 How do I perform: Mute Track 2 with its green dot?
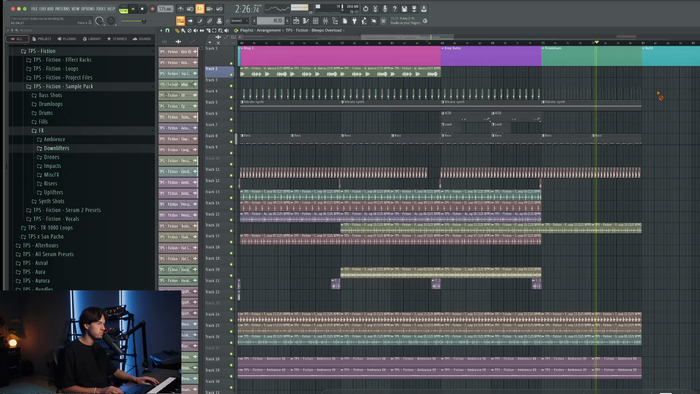click(x=231, y=75)
